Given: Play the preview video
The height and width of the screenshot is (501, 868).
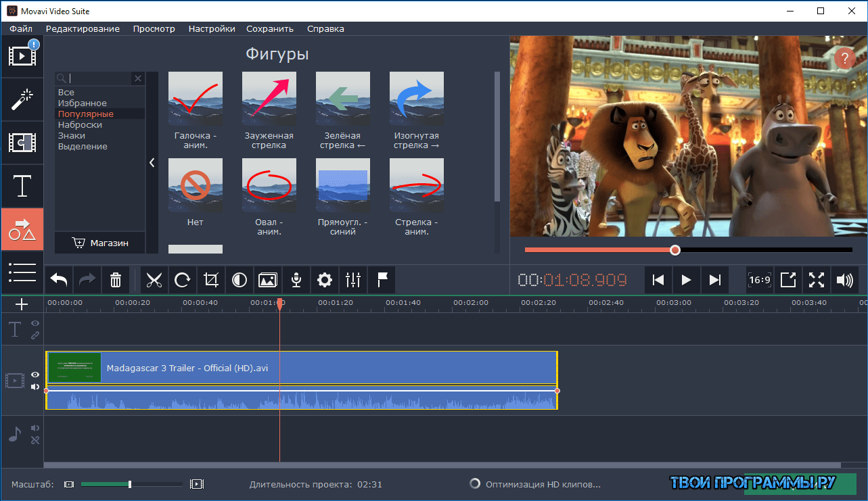Looking at the screenshot, I should [x=686, y=280].
